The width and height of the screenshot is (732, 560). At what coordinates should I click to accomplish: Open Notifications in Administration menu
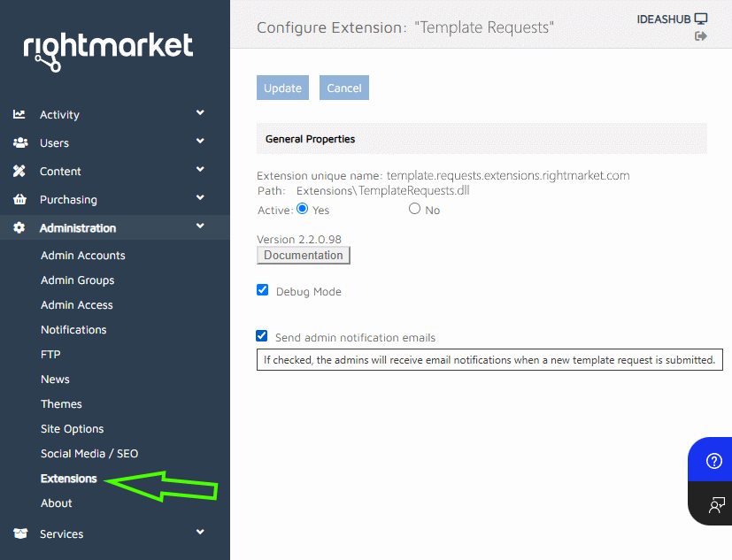pos(73,329)
